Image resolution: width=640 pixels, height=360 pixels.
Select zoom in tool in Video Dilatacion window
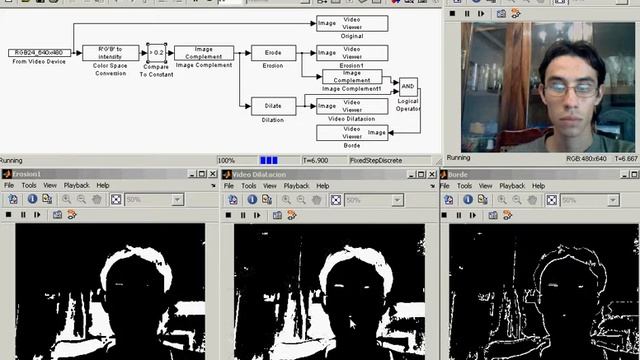pos(287,200)
